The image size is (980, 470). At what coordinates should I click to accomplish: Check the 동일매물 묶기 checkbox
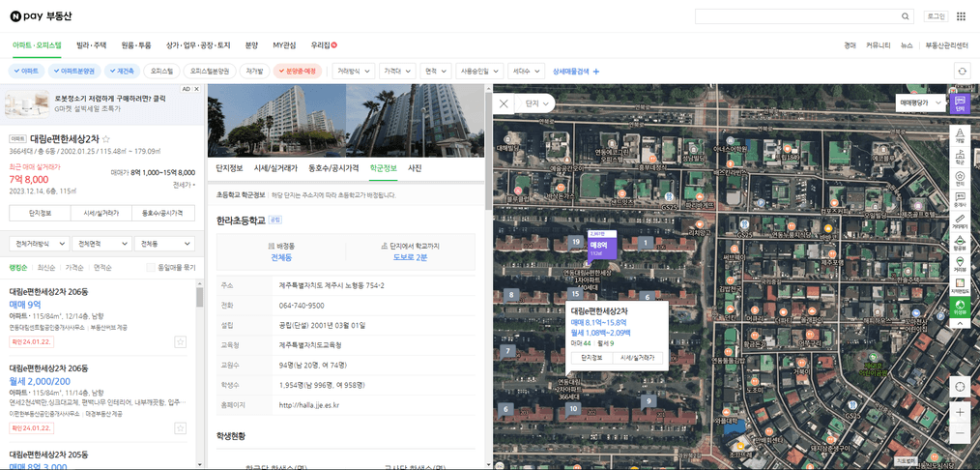click(150, 268)
